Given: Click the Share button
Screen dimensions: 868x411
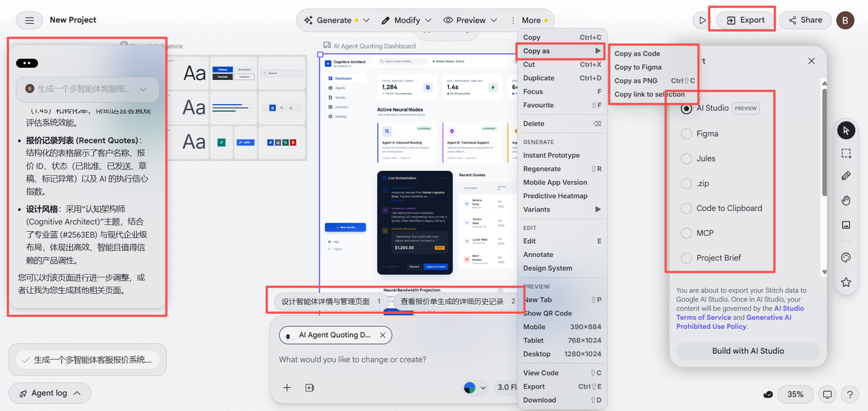Looking at the screenshot, I should point(805,20).
